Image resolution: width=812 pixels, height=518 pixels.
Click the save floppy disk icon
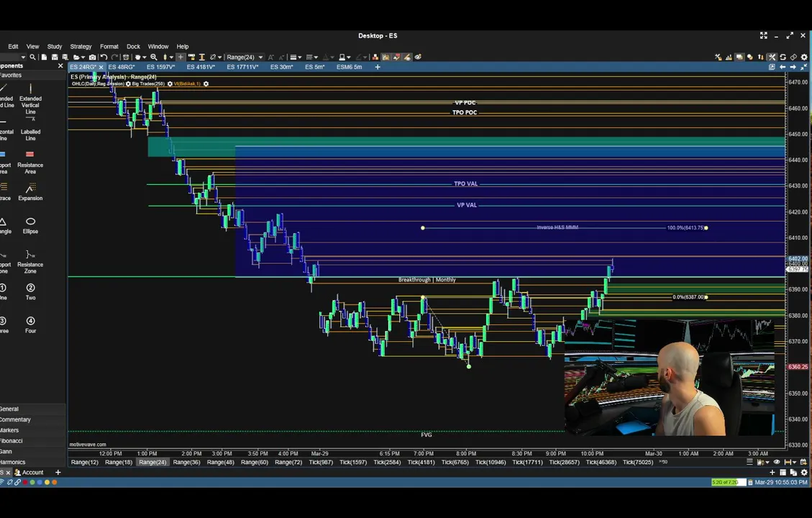[x=55, y=57]
